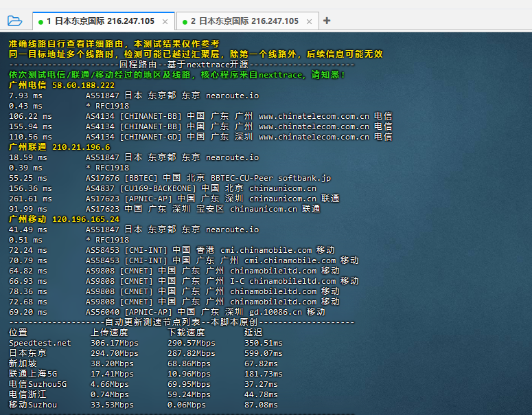Click the yellow 准确线路自行查看详细路由 notice
This screenshot has height=415, width=532.
(114, 44)
